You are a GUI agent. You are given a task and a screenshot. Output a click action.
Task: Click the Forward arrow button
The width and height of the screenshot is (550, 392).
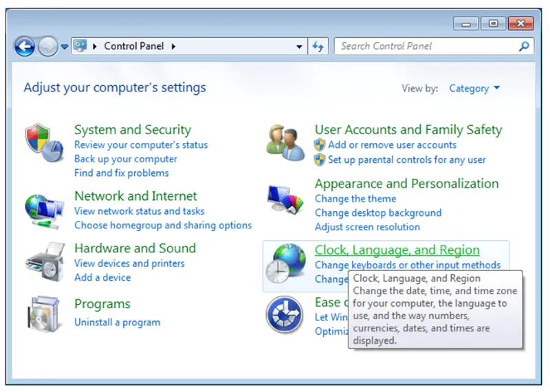tap(47, 46)
